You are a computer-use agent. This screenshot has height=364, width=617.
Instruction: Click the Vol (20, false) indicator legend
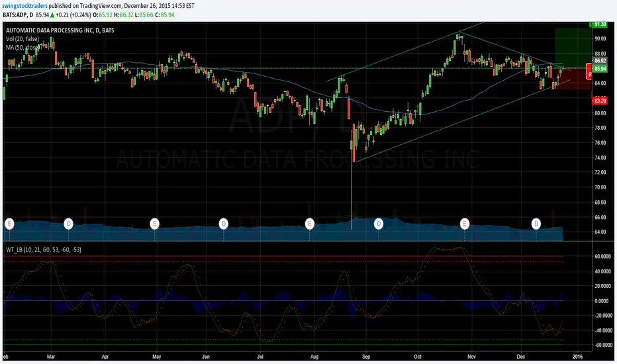coord(23,39)
